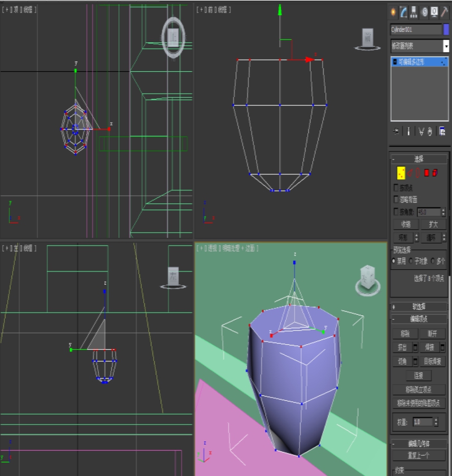This screenshot has height=476, width=452.
Task: Collapse the 选择 (Selection) rollout
Action: pyautogui.click(x=419, y=159)
